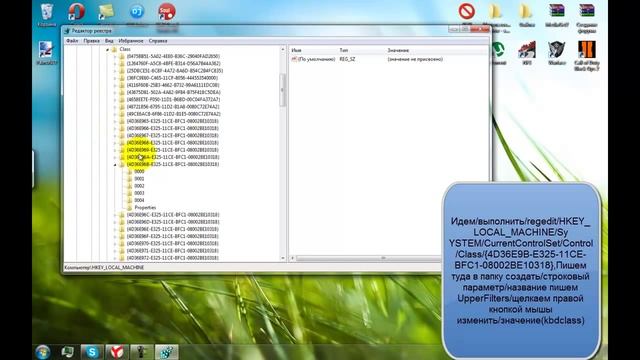This screenshot has height=360, width=640.
Task: Click the Registry Editor title bar icon
Action: pyautogui.click(x=67, y=31)
